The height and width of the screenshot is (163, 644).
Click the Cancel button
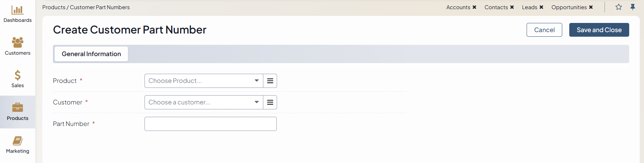544,30
